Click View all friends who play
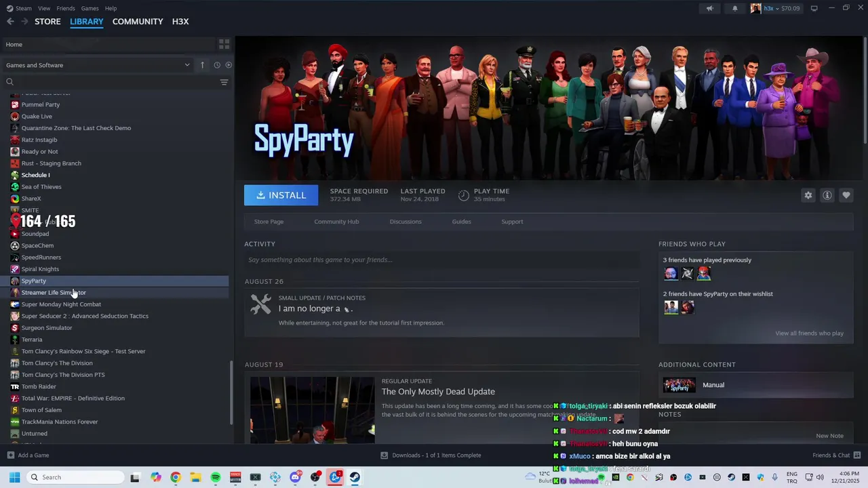 tap(809, 333)
